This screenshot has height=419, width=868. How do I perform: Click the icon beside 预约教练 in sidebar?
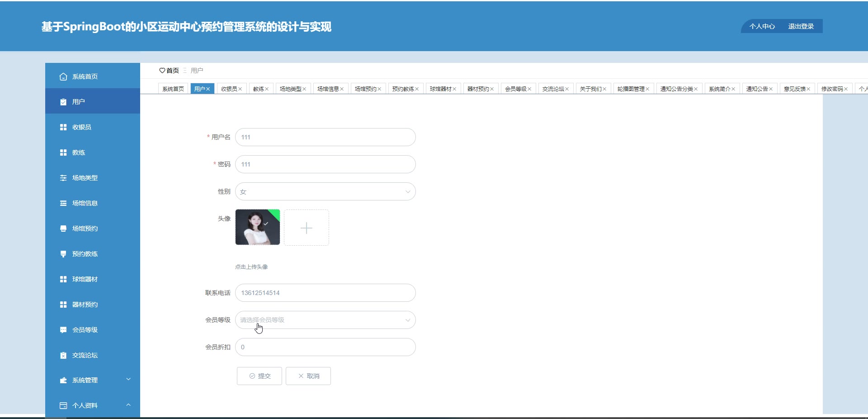[x=63, y=254]
